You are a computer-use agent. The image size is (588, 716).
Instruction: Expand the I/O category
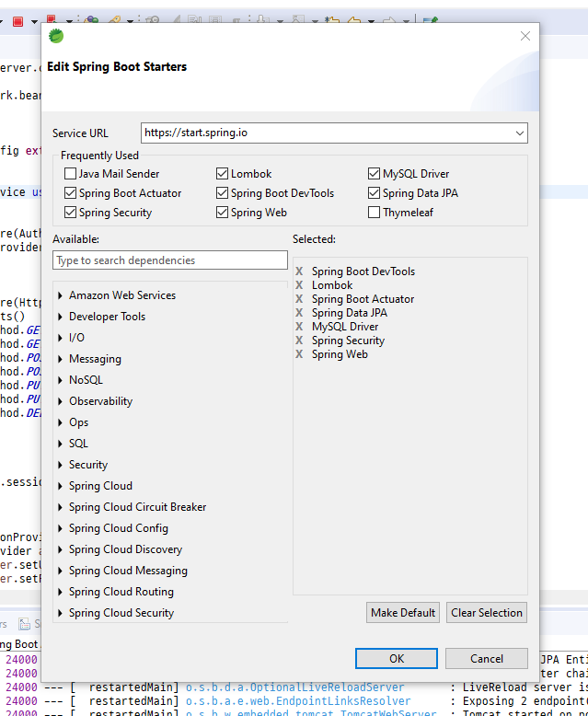coord(60,338)
